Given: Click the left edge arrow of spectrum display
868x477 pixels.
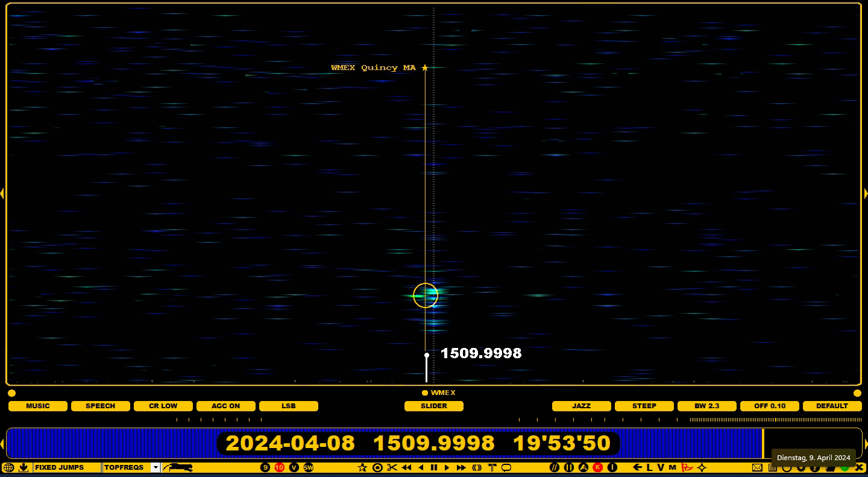Looking at the screenshot, I should coord(2,194).
